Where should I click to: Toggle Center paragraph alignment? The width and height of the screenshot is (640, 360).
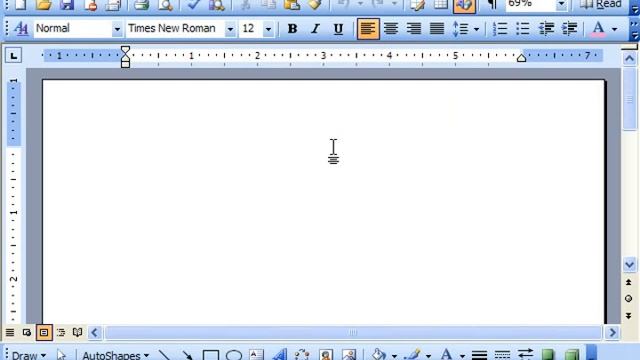coord(391,29)
